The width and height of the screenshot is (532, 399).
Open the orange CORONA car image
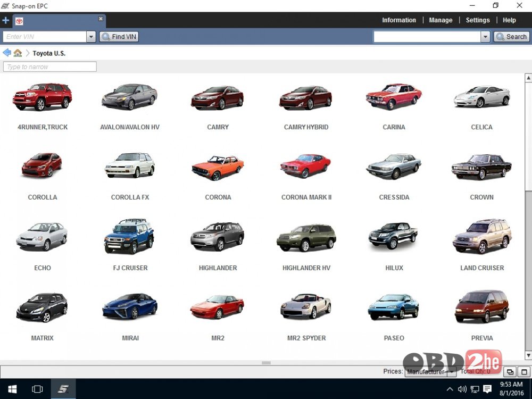(218, 168)
